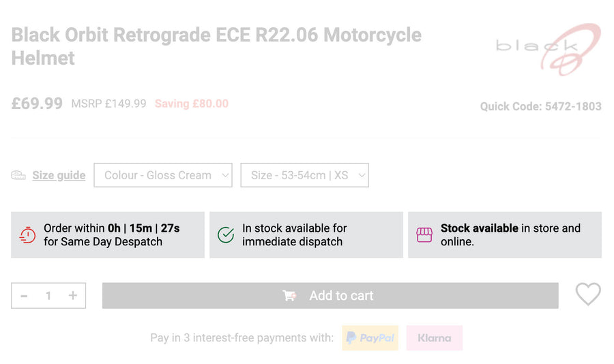This screenshot has width=614, height=364.
Task: Add helmet to wishlist with heart icon
Action: pyautogui.click(x=587, y=294)
